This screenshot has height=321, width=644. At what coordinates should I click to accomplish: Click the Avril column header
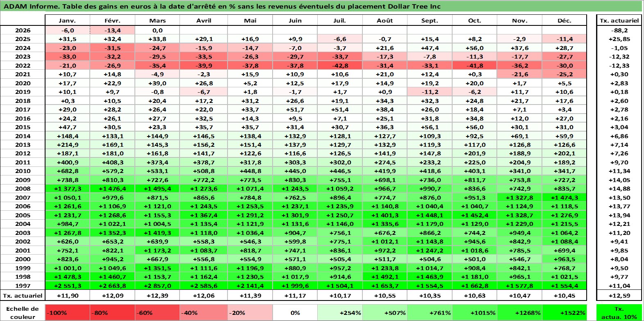click(x=204, y=20)
